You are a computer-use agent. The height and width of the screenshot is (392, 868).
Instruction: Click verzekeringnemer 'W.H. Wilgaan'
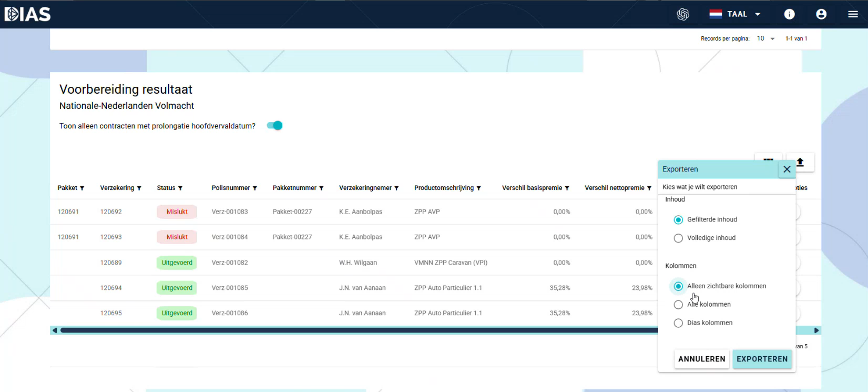(x=358, y=263)
